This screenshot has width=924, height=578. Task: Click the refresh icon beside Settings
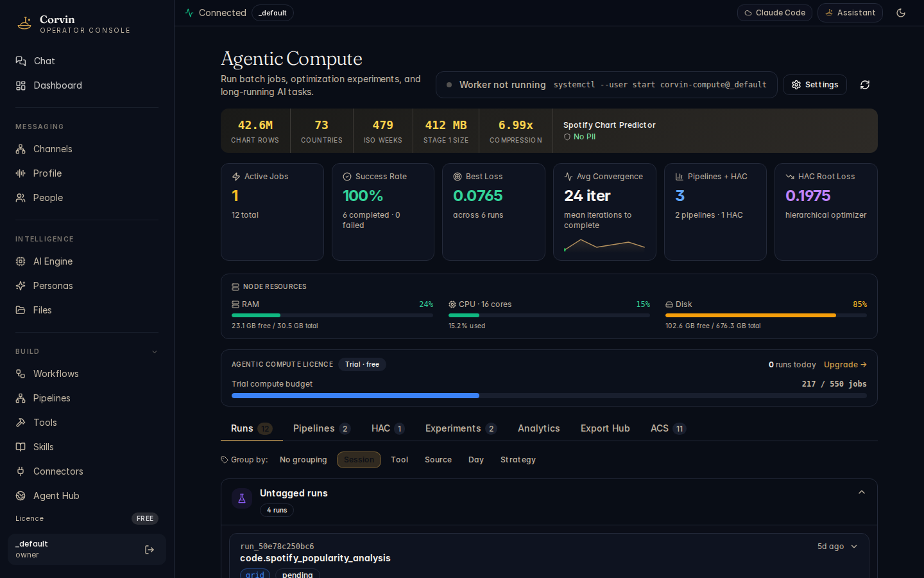[x=865, y=85]
